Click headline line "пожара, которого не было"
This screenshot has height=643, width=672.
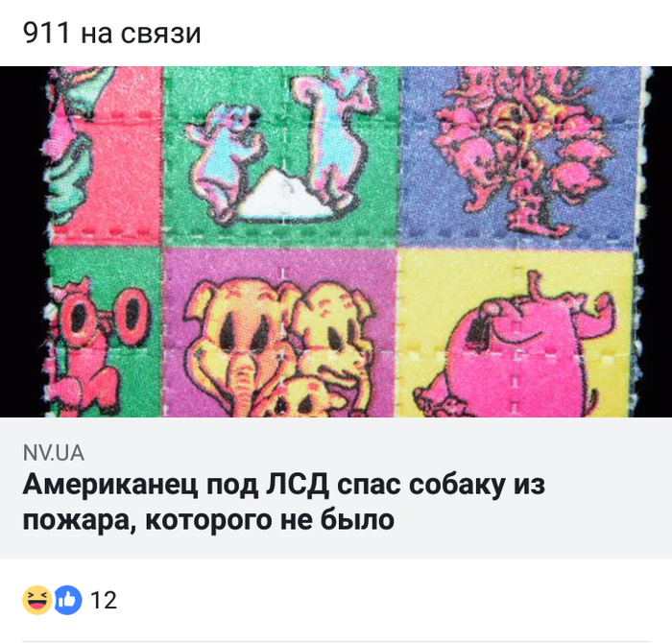pos(208,520)
